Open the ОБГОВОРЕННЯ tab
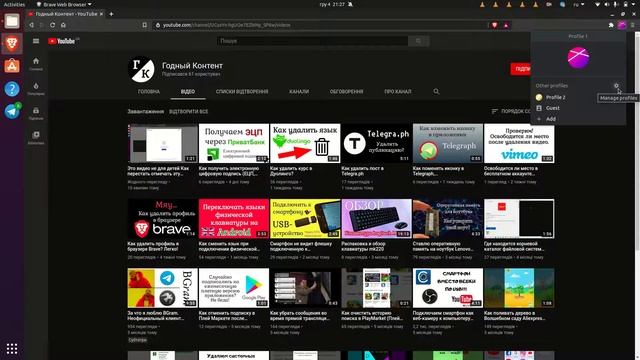Image resolution: width=640 pixels, height=360 pixels. [x=346, y=91]
